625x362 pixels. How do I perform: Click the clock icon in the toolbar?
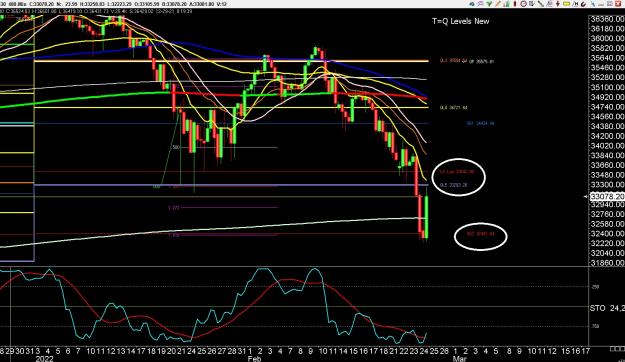[524, 4]
